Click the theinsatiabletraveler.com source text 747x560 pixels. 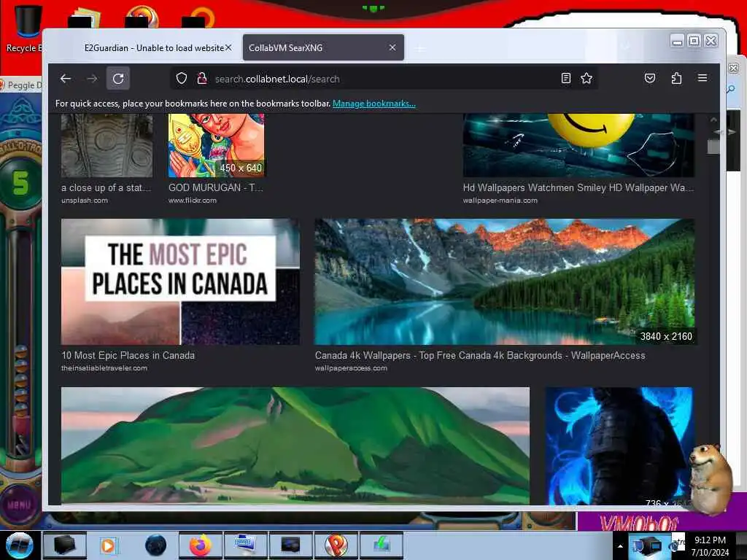tap(104, 368)
